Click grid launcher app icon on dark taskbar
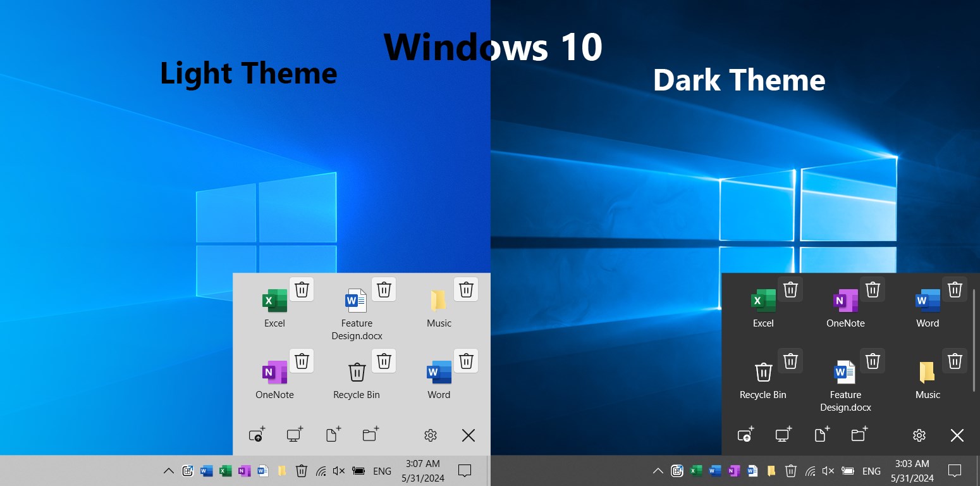Image resolution: width=980 pixels, height=486 pixels. (x=677, y=471)
